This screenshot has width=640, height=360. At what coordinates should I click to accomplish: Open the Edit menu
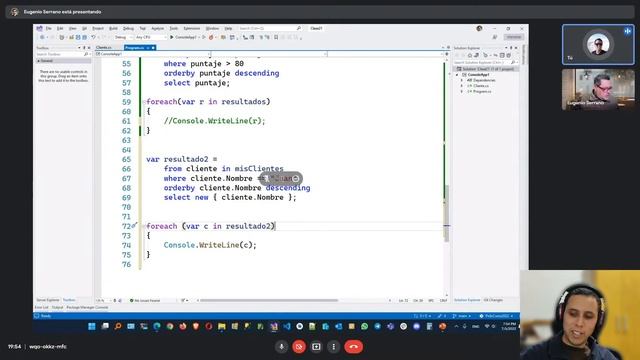[x=60, y=28]
